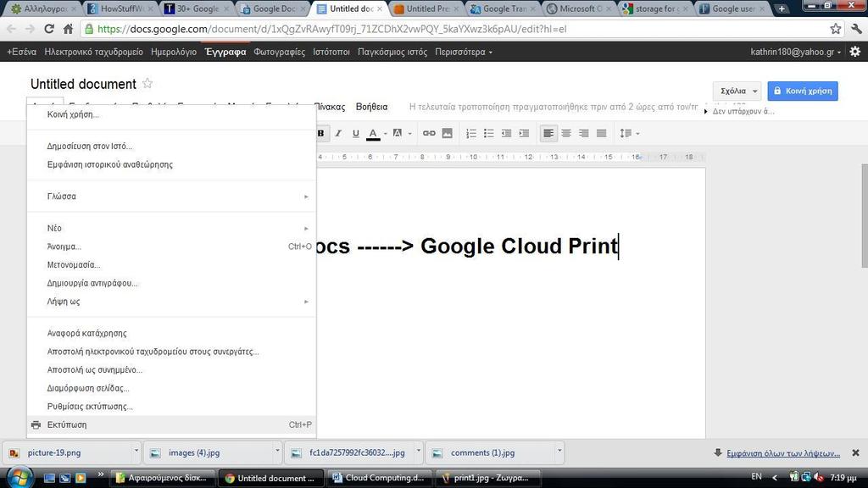Screen dimensions: 868x488
Task: Set right text alignment
Action: click(x=584, y=133)
